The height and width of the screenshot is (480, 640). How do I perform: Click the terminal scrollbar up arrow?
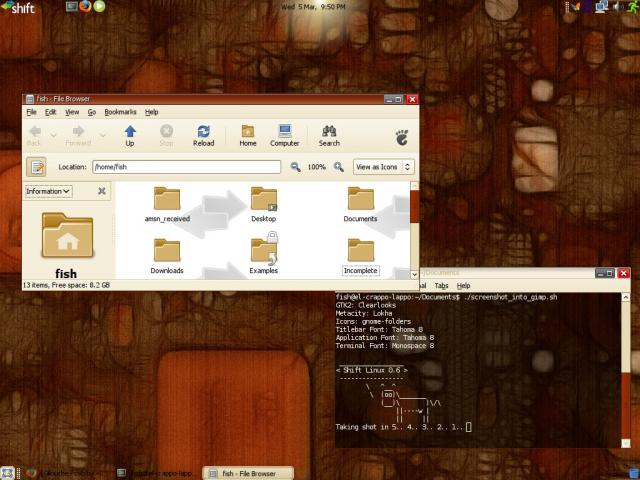click(625, 298)
